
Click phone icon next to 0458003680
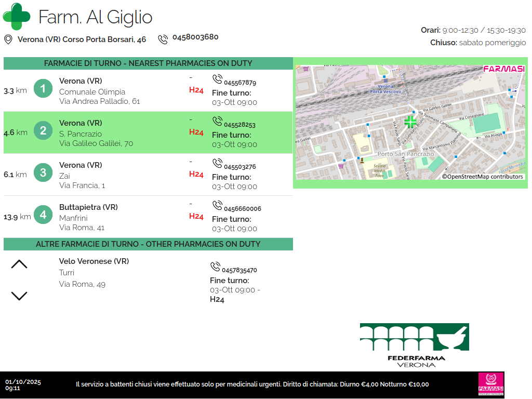click(x=163, y=39)
